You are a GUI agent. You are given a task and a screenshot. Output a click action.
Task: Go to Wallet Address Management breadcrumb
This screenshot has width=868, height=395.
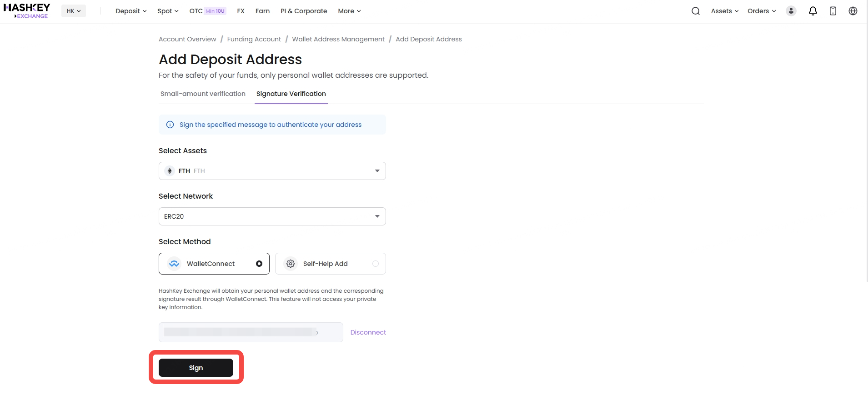tap(338, 39)
